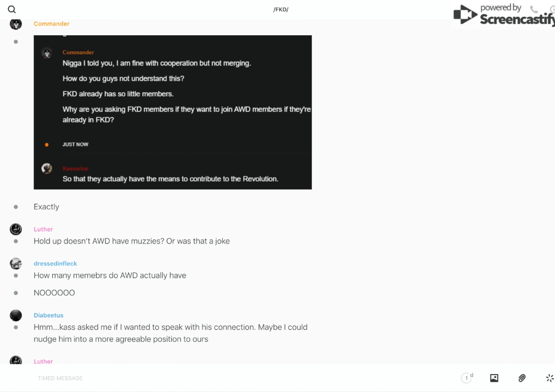
Task: Open Commander's username link at top
Action: 52,24
